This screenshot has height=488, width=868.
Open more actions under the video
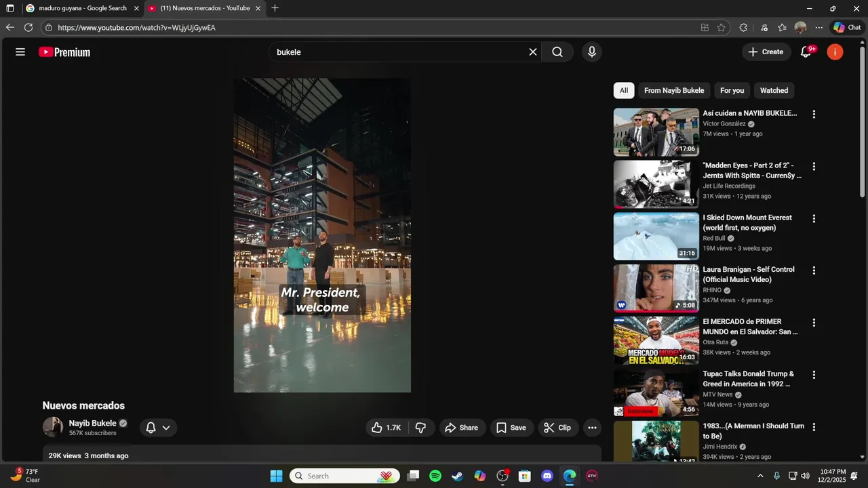(592, 428)
